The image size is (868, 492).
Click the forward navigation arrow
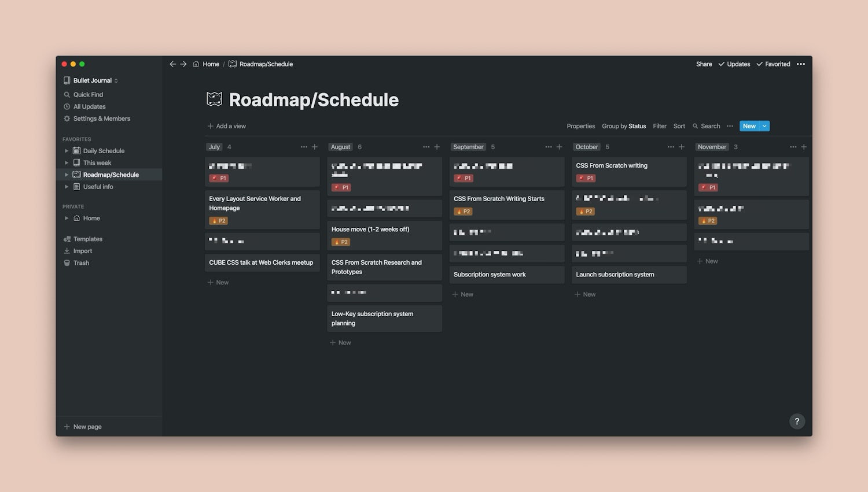183,64
